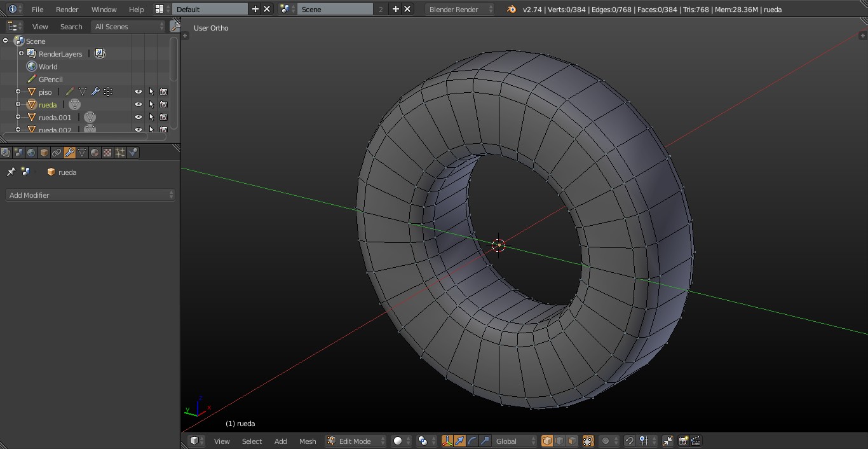Add a new screen layout next to Default
This screenshot has height=449, width=868.
point(255,9)
